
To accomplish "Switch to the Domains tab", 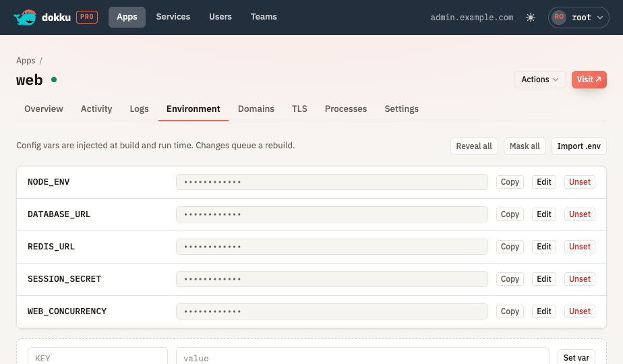I will (x=256, y=109).
